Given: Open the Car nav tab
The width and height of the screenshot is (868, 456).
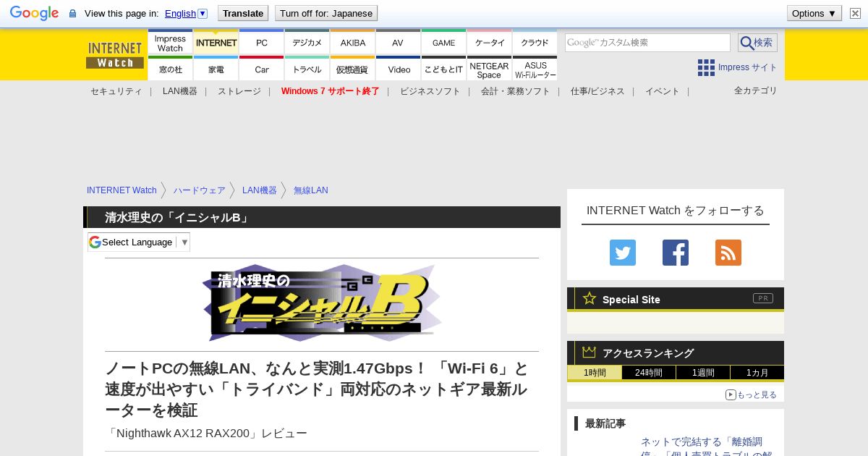Looking at the screenshot, I should [262, 69].
